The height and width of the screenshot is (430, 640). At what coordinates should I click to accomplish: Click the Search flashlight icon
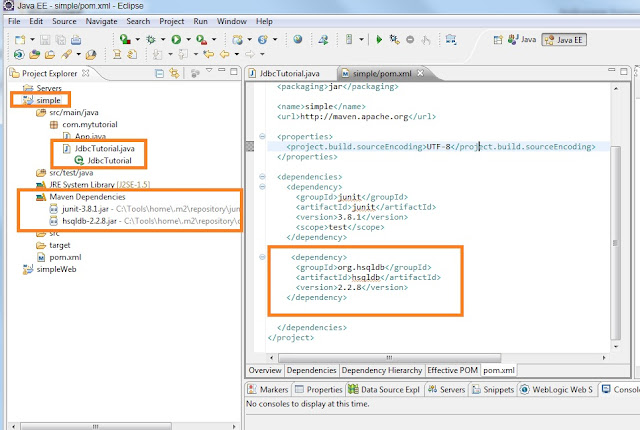tap(66, 54)
